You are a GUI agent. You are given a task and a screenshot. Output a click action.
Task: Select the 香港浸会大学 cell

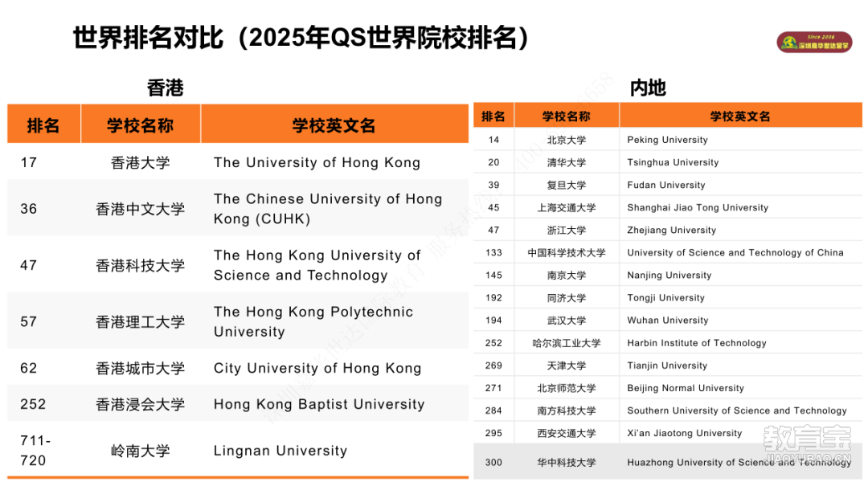point(140,404)
